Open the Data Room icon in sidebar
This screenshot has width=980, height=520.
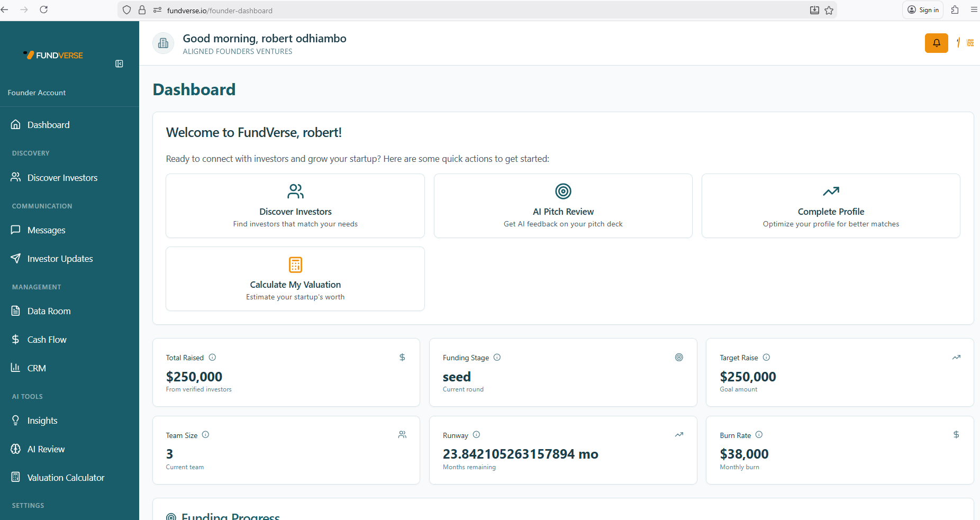pyautogui.click(x=15, y=311)
